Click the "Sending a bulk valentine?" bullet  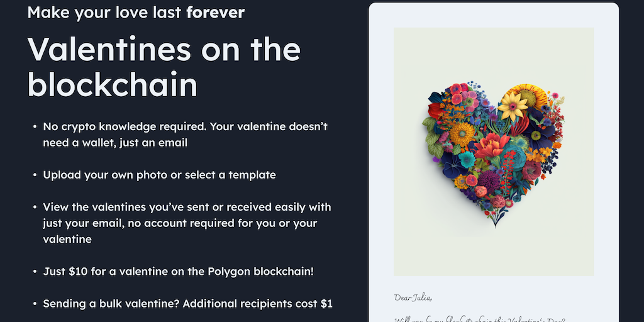tap(187, 304)
